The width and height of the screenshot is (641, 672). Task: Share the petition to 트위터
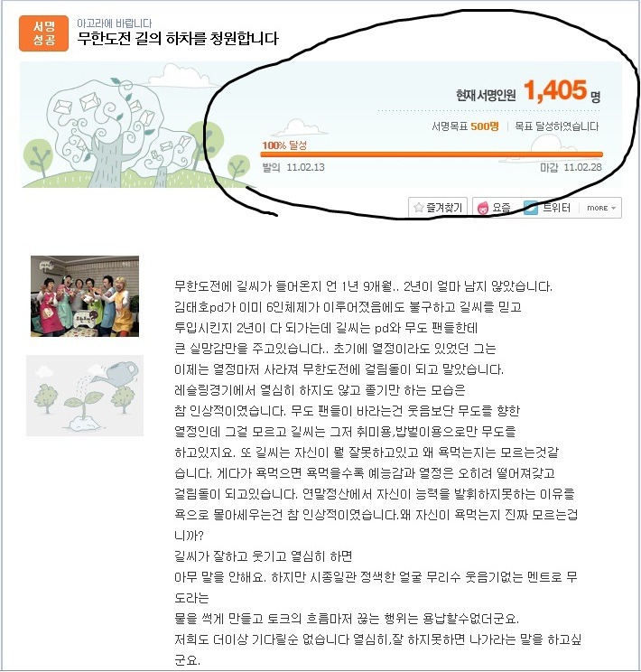click(x=548, y=209)
